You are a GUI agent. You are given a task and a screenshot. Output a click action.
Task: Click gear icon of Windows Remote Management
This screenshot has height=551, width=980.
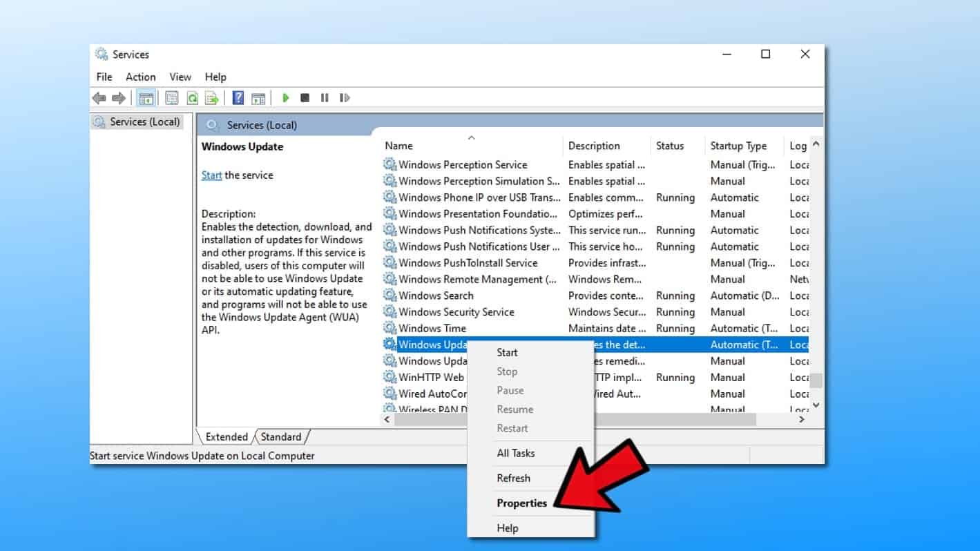(390, 279)
